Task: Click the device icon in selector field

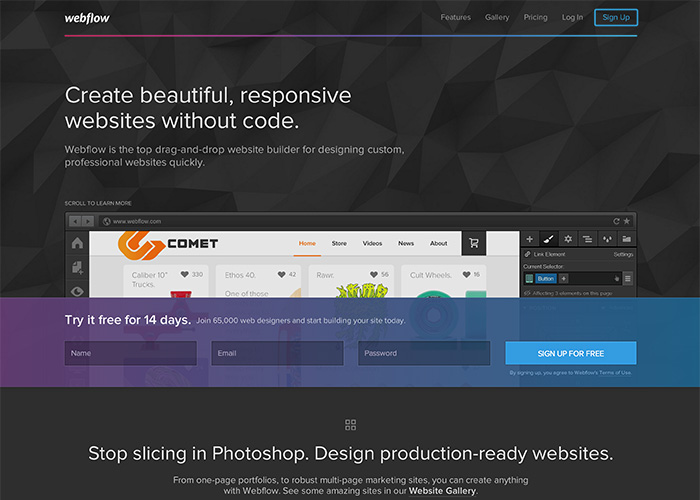Action: [529, 279]
